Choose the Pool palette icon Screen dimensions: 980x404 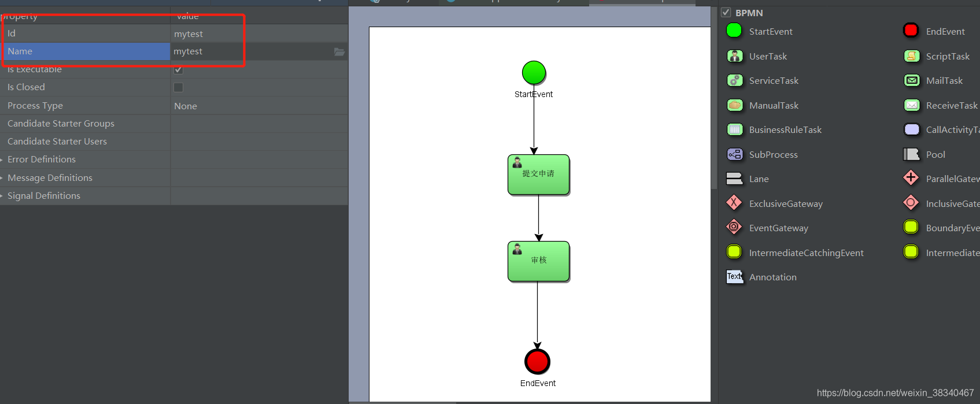(911, 154)
